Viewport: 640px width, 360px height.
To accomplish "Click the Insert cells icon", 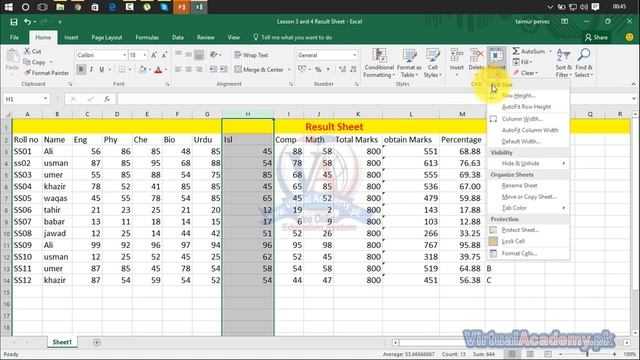I will pos(457,55).
